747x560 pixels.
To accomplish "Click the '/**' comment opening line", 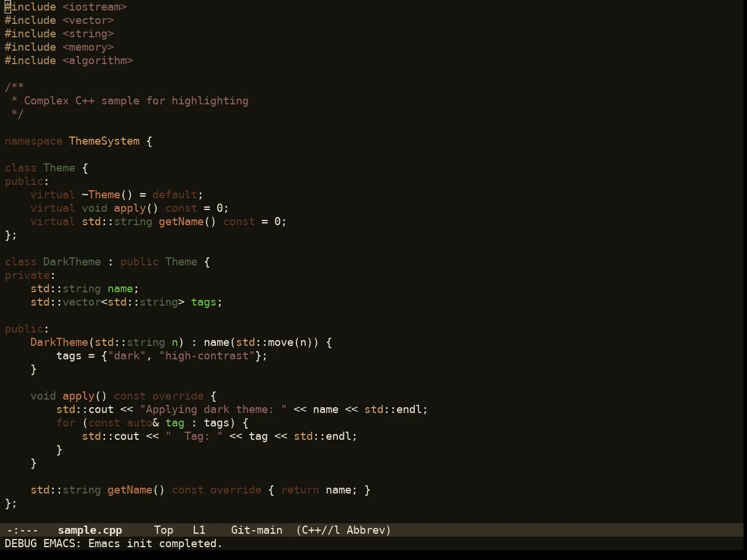I will [15, 87].
